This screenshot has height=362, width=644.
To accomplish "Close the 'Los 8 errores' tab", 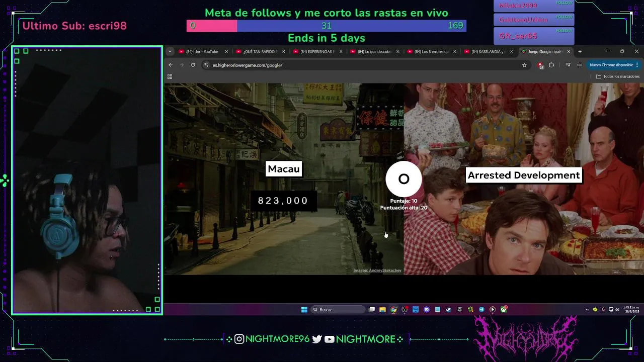I will pyautogui.click(x=455, y=51).
